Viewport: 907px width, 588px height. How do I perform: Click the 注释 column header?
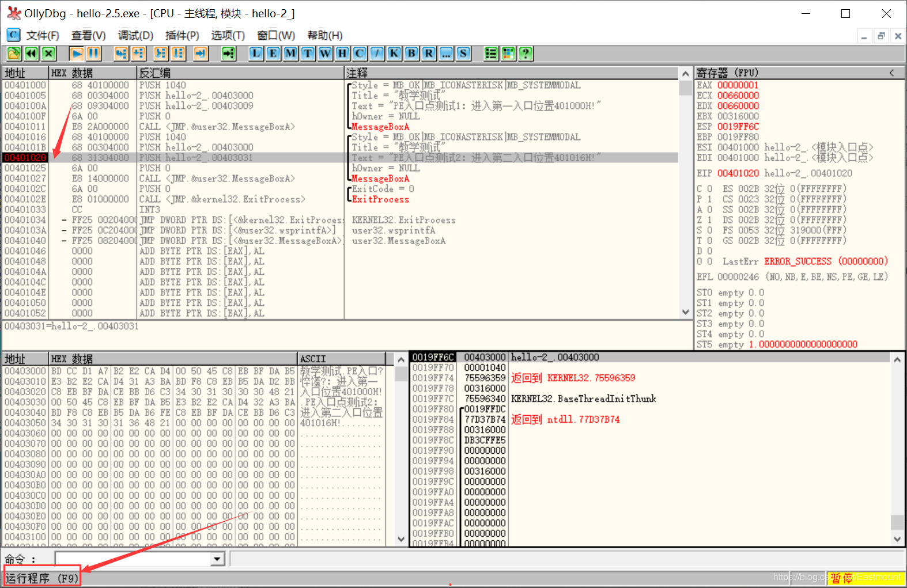512,73
